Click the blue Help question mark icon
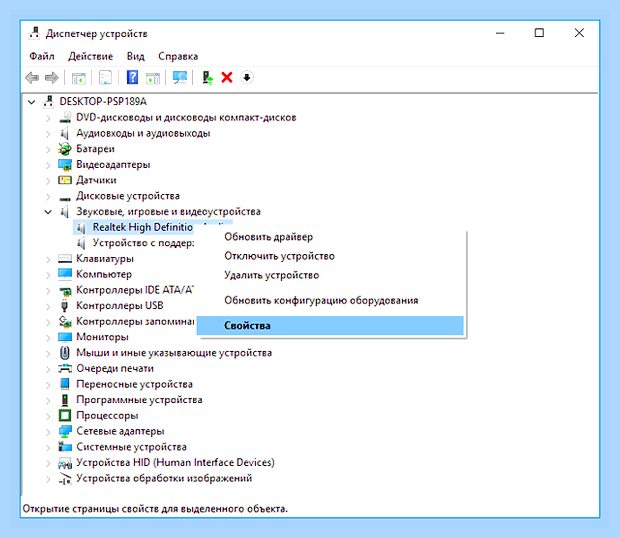 coord(132,77)
